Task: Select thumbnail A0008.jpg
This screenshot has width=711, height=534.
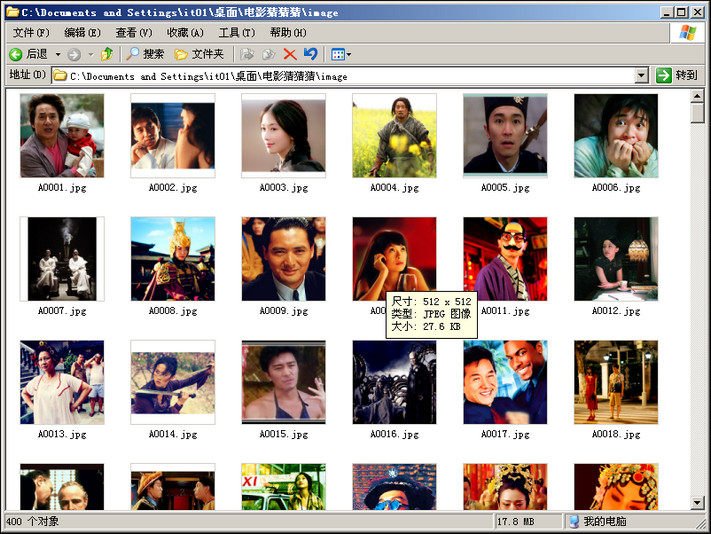Action: [173, 259]
